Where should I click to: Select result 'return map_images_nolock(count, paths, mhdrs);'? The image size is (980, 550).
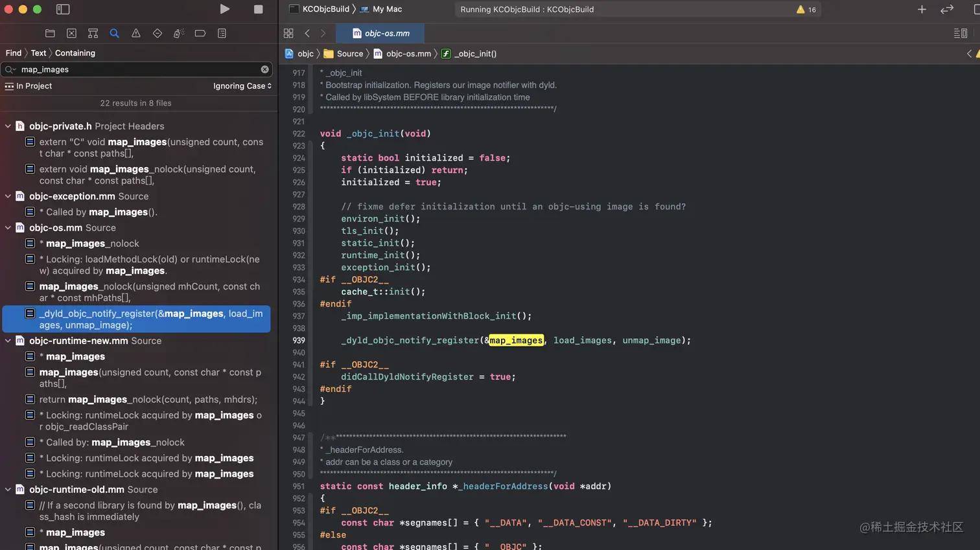coord(137,400)
